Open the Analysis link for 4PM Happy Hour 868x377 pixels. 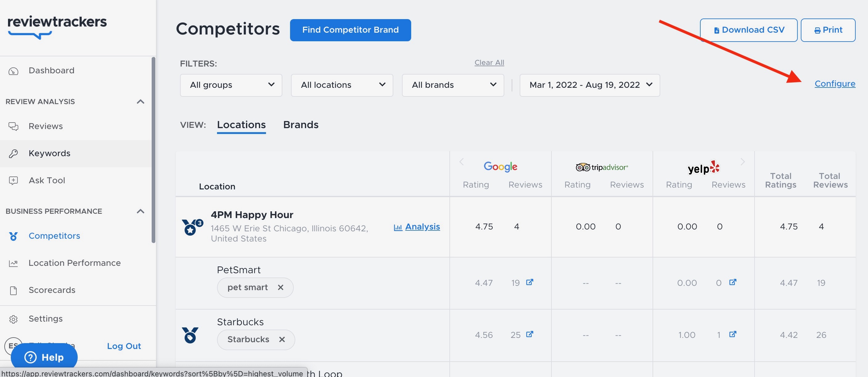417,227
